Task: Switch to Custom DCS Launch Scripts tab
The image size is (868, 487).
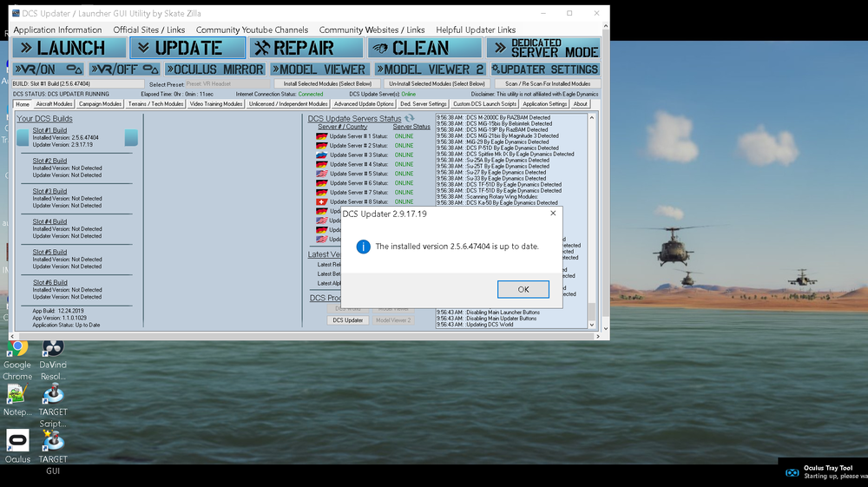Action: point(484,104)
